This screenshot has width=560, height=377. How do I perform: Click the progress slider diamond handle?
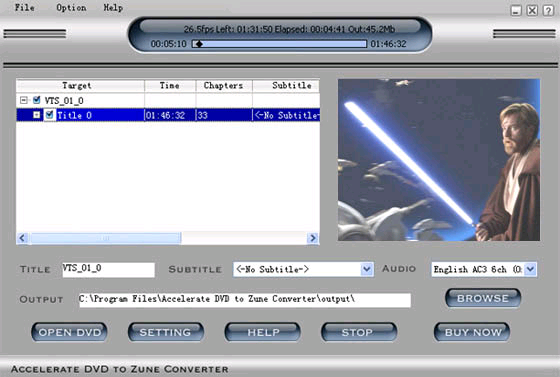[199, 44]
